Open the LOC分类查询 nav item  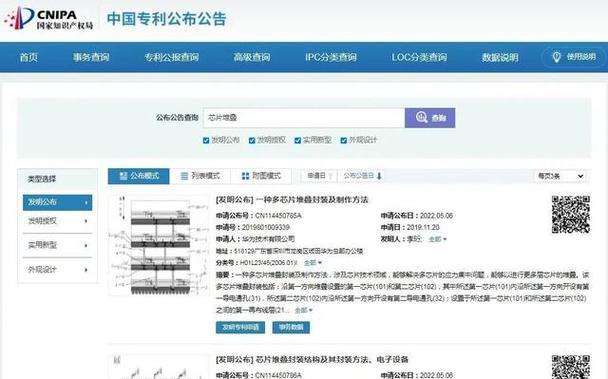click(x=419, y=57)
